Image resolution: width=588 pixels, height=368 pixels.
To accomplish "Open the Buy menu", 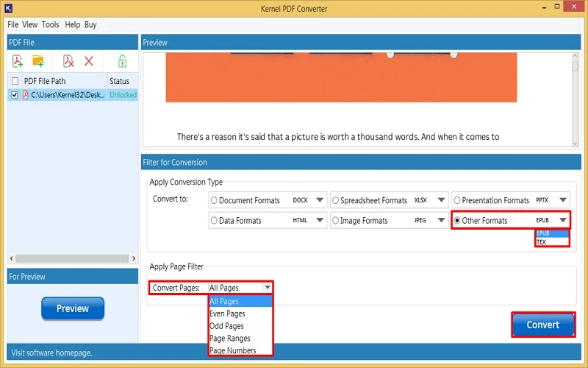I will pos(90,25).
